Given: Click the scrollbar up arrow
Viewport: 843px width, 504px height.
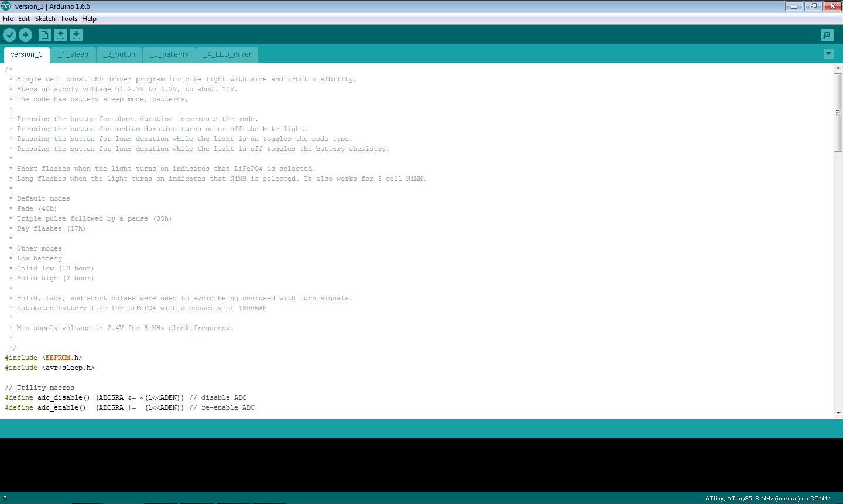Looking at the screenshot, I should point(838,68).
